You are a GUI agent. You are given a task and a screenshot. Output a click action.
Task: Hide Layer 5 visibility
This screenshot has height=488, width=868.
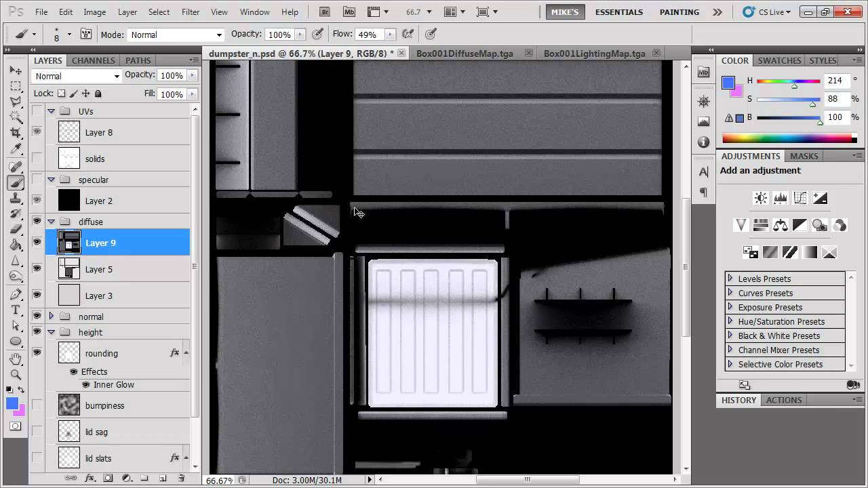click(37, 269)
